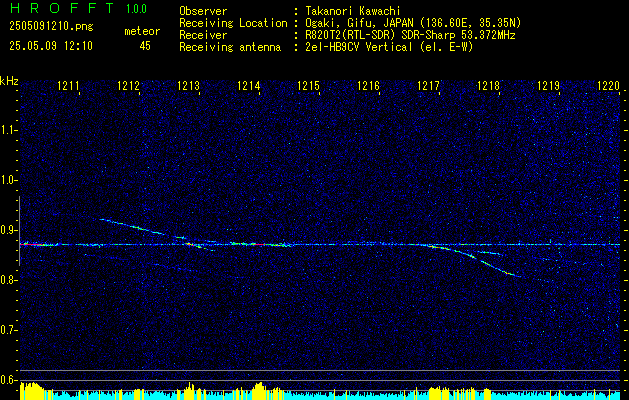The width and height of the screenshot is (629, 400).
Task: Click the 1216 time marker
Action: (368, 85)
